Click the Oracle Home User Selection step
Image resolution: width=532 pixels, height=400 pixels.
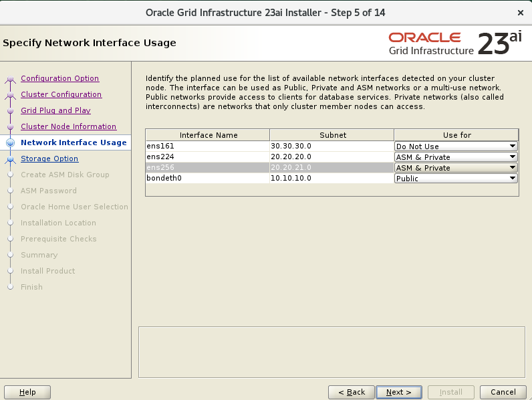pyautogui.click(x=75, y=207)
